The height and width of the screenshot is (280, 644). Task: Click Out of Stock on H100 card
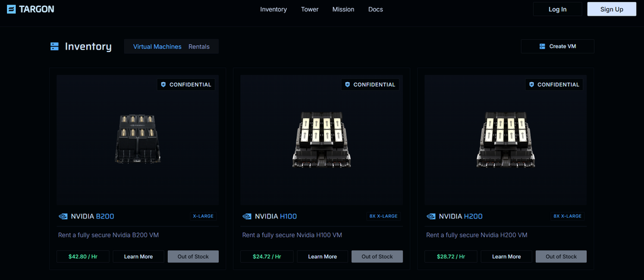[377, 257]
